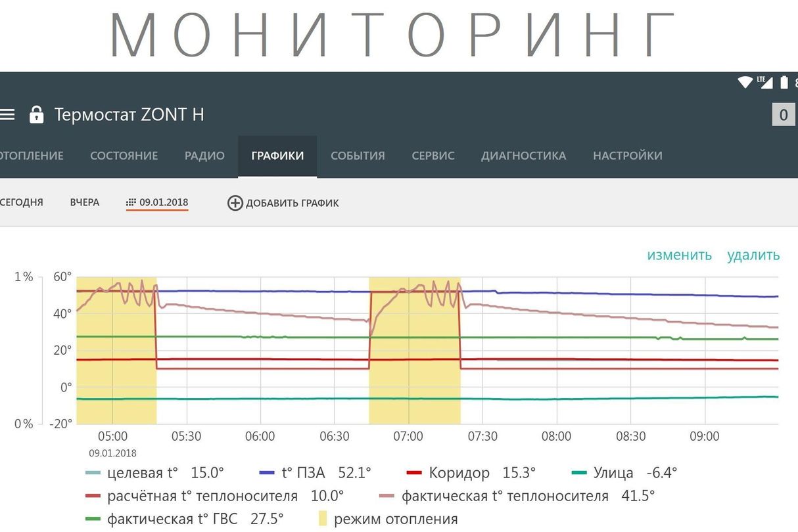Click the Wi-Fi signal status icon
This screenshot has width=798, height=532.
click(x=745, y=82)
